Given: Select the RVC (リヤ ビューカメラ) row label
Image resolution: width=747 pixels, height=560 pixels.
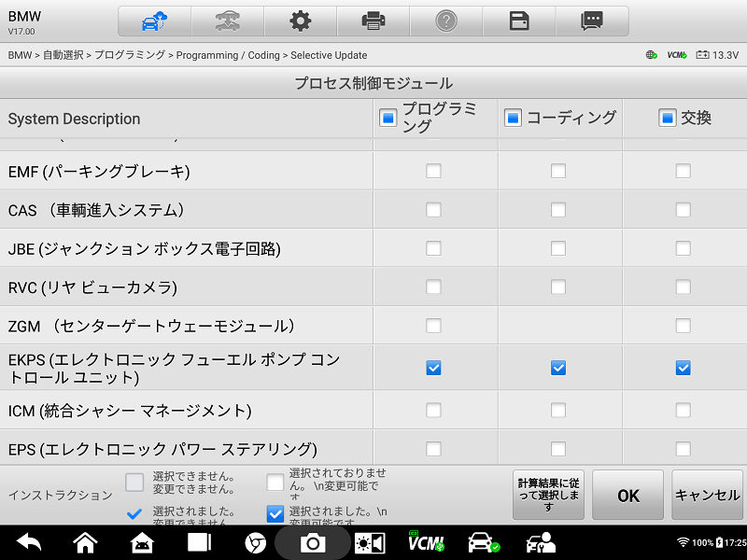Looking at the screenshot, I should (92, 287).
